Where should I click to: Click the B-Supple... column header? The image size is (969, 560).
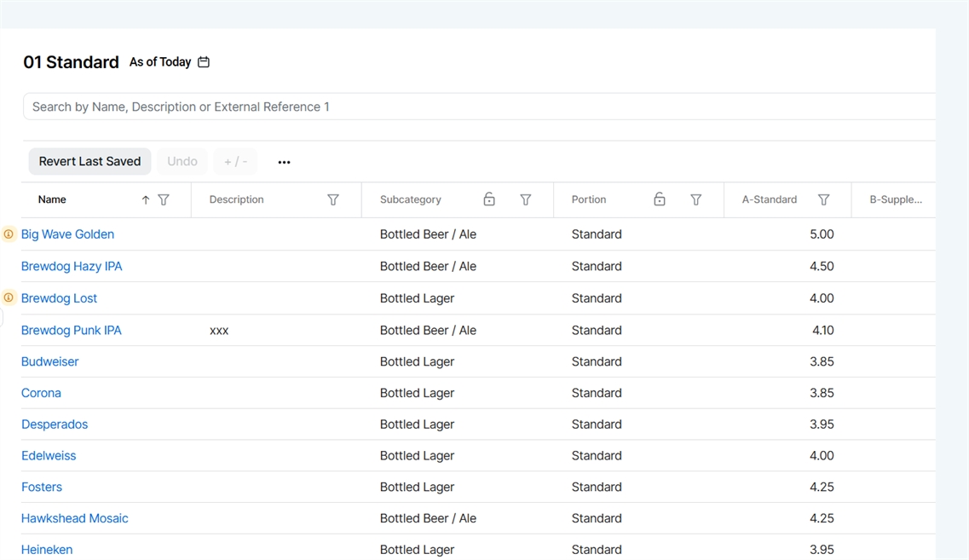tap(895, 199)
